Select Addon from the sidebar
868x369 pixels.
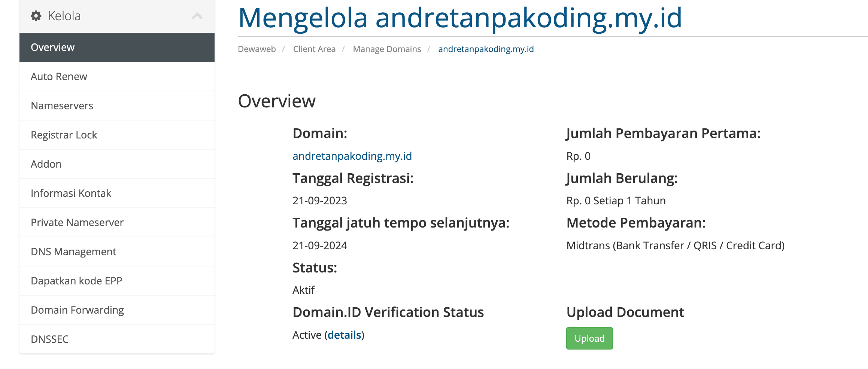(46, 164)
